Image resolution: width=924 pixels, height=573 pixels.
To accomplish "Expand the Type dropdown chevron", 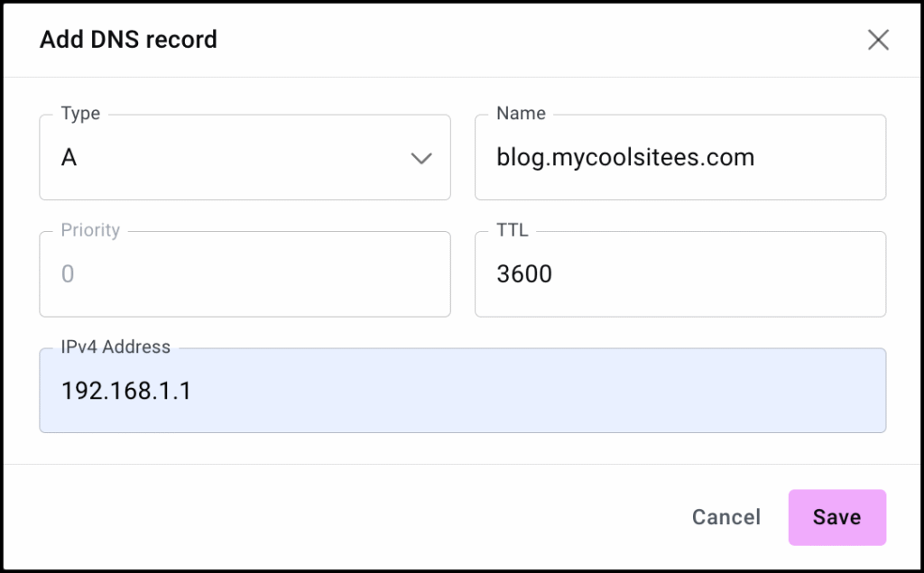I will coord(420,159).
